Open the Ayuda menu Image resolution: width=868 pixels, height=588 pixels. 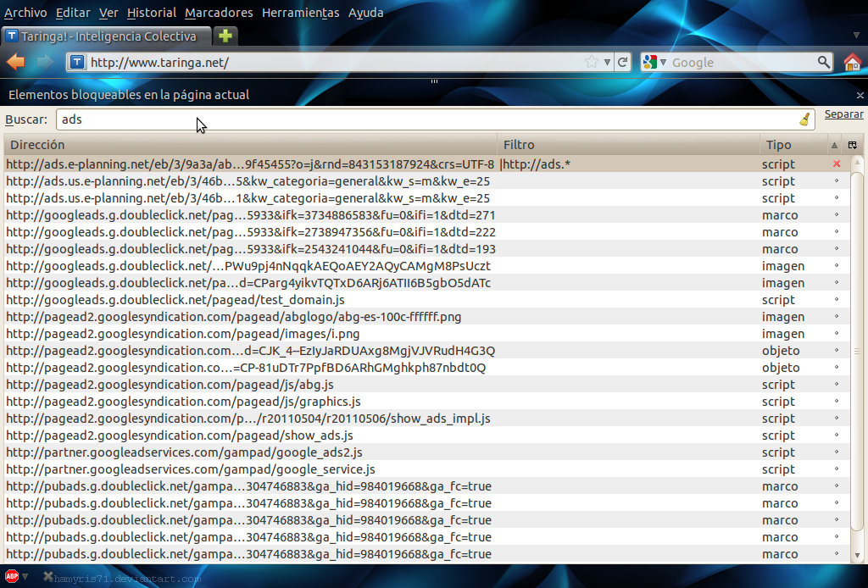(366, 12)
